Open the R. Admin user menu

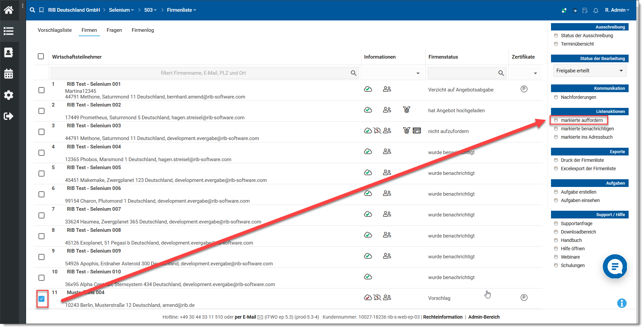point(617,10)
